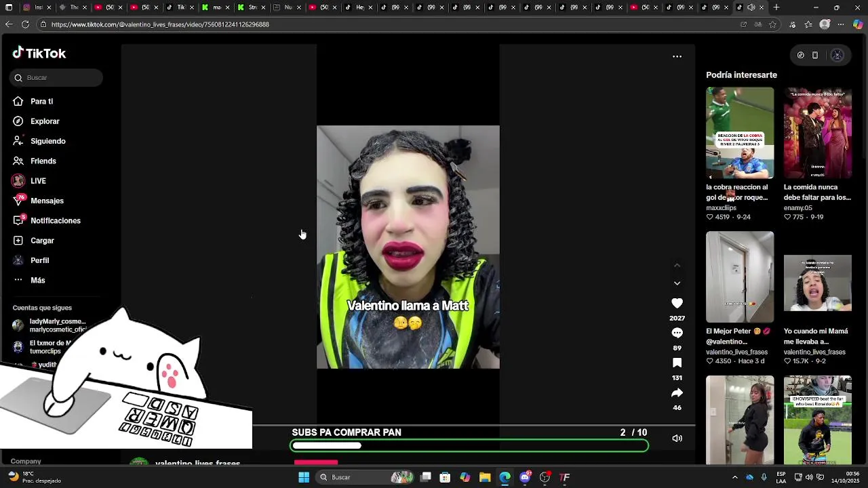Screen dimensions: 868x488
Task: Open the TF app on taskbar
Action: [564, 477]
